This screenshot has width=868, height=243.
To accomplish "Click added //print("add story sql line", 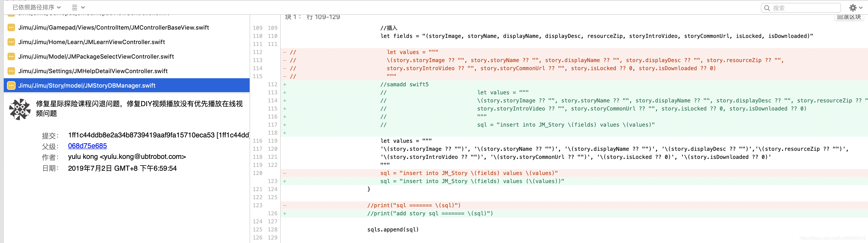I will [x=430, y=213].
